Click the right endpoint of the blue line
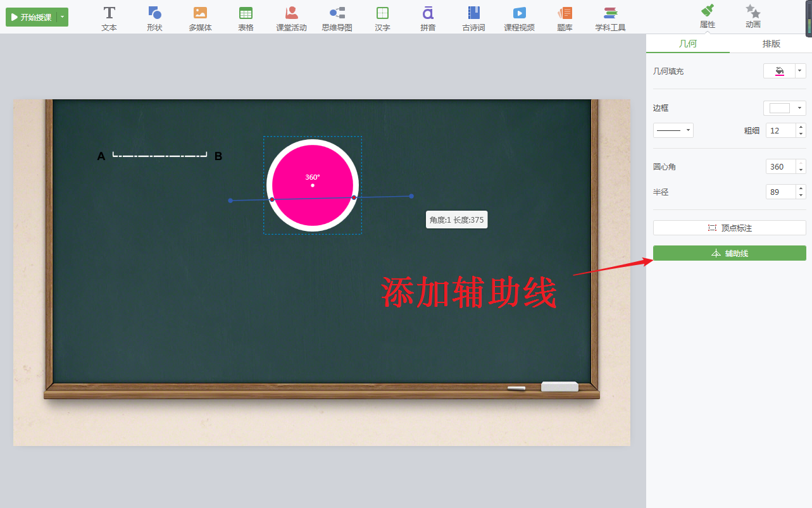 411,196
